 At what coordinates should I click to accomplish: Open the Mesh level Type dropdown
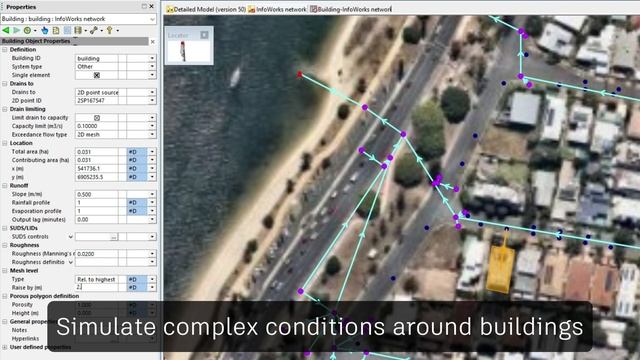point(152,280)
